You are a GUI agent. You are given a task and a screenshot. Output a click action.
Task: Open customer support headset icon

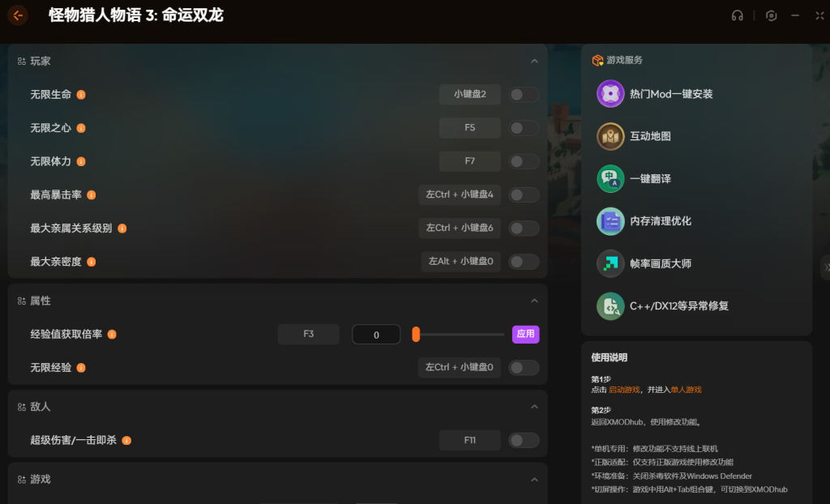pos(737,15)
